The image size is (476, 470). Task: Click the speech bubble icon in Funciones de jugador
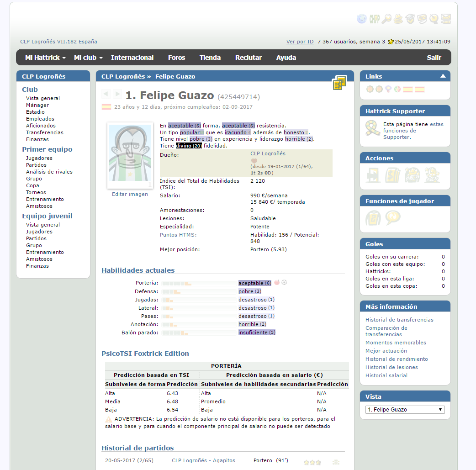(x=393, y=218)
